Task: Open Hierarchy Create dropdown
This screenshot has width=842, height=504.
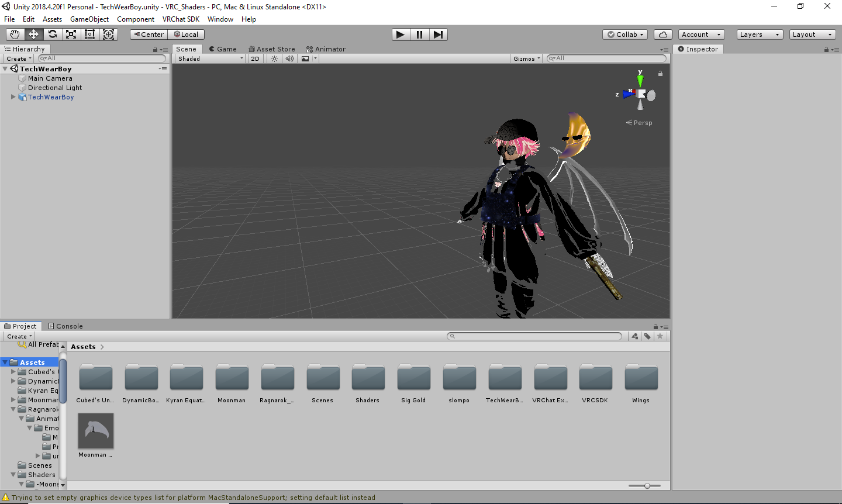Action: coord(19,58)
